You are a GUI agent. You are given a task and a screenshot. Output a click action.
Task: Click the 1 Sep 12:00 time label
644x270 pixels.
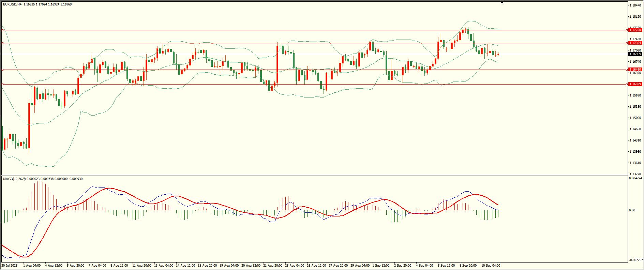coord(381,266)
